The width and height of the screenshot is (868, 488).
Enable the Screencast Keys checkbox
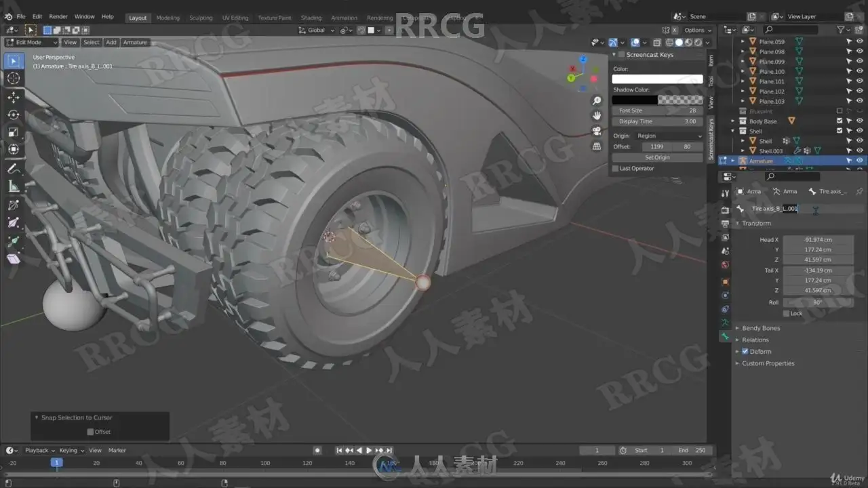[621, 55]
